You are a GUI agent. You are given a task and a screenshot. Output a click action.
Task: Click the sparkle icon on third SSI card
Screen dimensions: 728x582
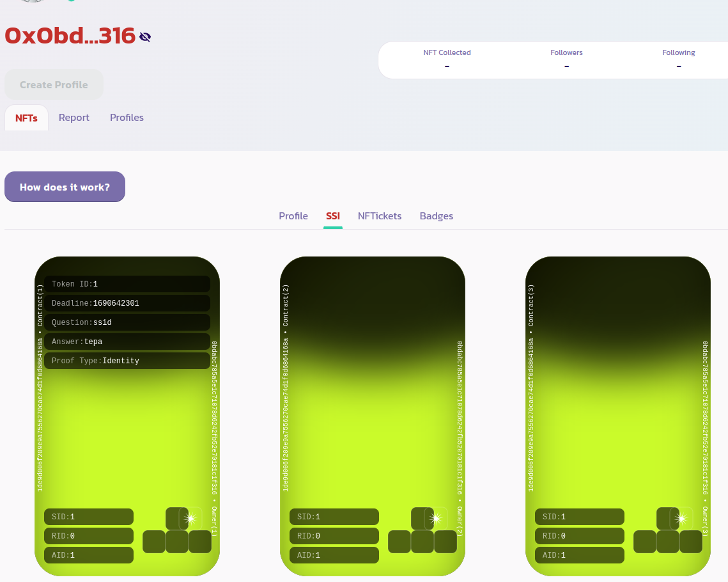(681, 519)
